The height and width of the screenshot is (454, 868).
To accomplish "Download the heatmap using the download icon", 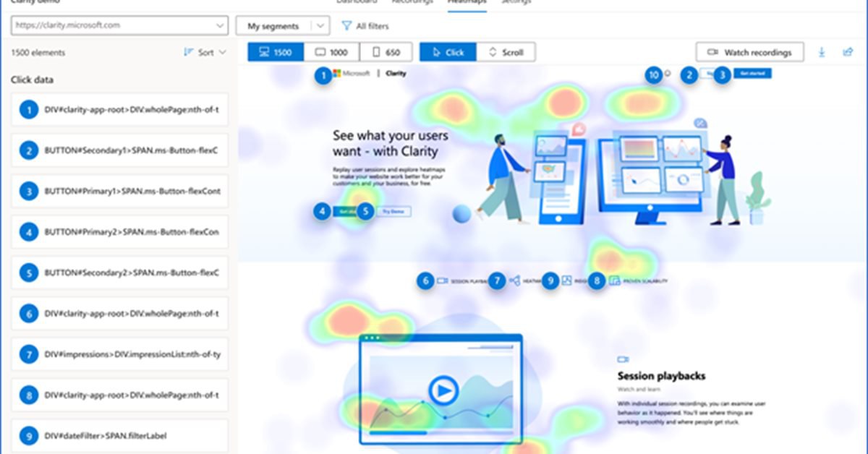I will pos(822,52).
